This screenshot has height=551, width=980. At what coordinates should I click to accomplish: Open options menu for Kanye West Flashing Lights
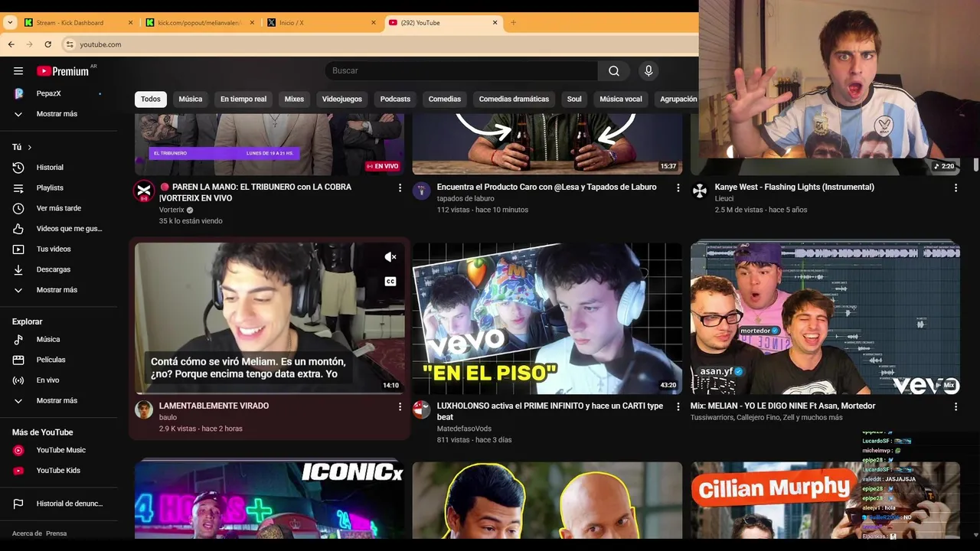[955, 187]
